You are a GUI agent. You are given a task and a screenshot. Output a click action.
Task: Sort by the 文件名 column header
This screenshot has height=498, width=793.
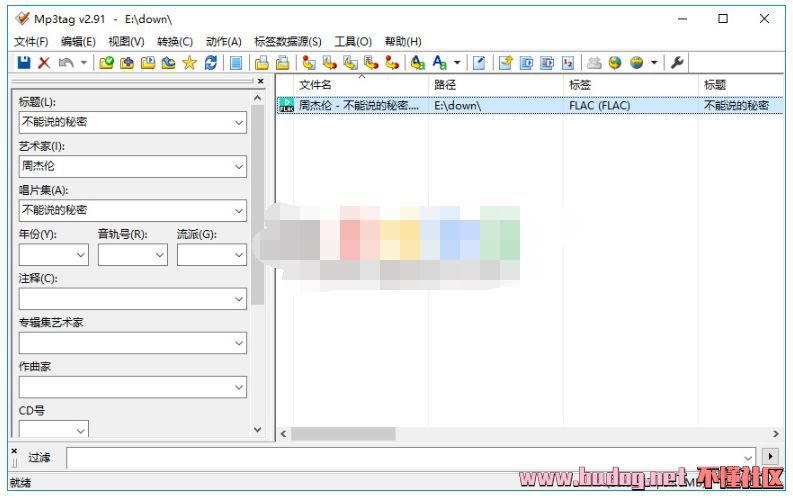pyautogui.click(x=361, y=85)
